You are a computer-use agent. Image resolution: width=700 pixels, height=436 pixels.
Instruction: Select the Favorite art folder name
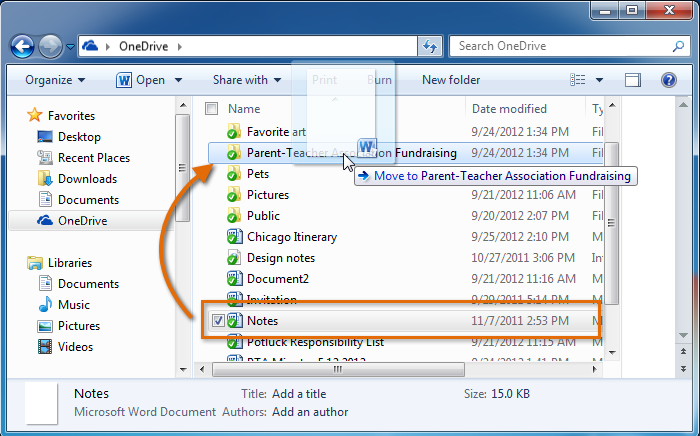276,132
